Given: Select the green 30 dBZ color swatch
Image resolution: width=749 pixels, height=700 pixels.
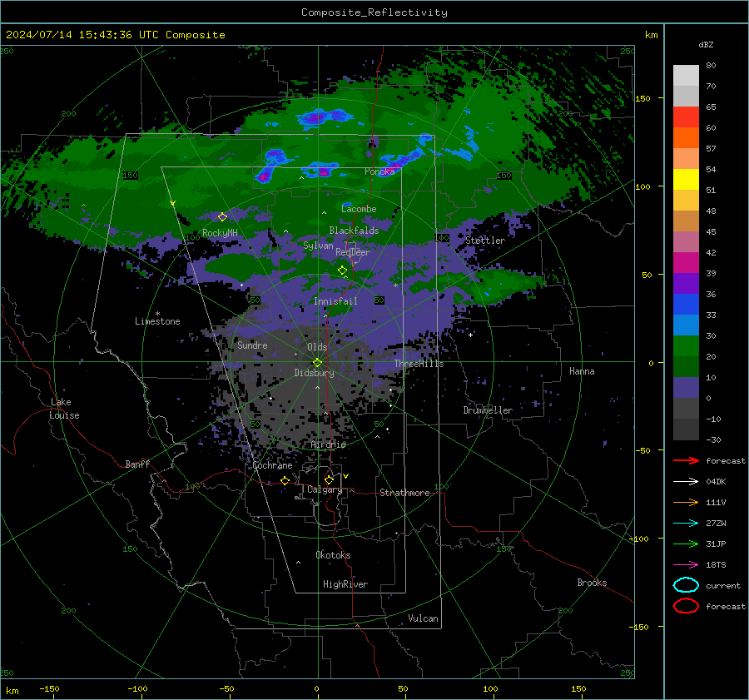Looking at the screenshot, I should pos(686,345).
